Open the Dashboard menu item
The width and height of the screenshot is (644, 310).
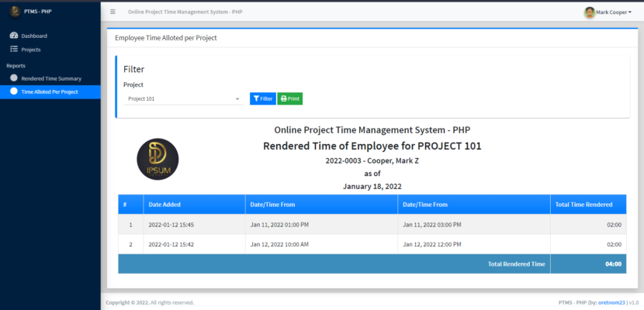click(x=50, y=36)
